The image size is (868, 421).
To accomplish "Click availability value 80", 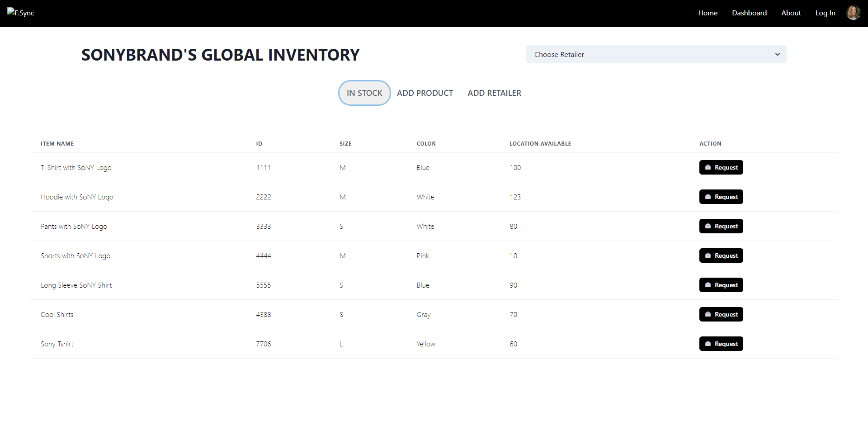I will [x=514, y=226].
